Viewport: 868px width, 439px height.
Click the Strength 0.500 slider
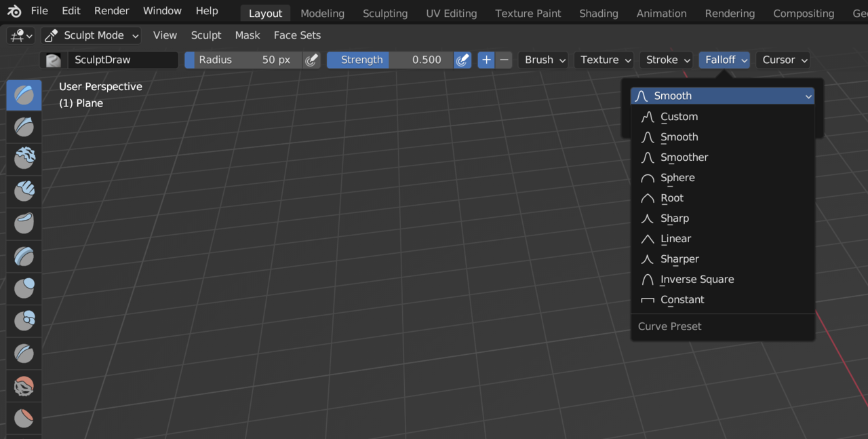(x=390, y=60)
